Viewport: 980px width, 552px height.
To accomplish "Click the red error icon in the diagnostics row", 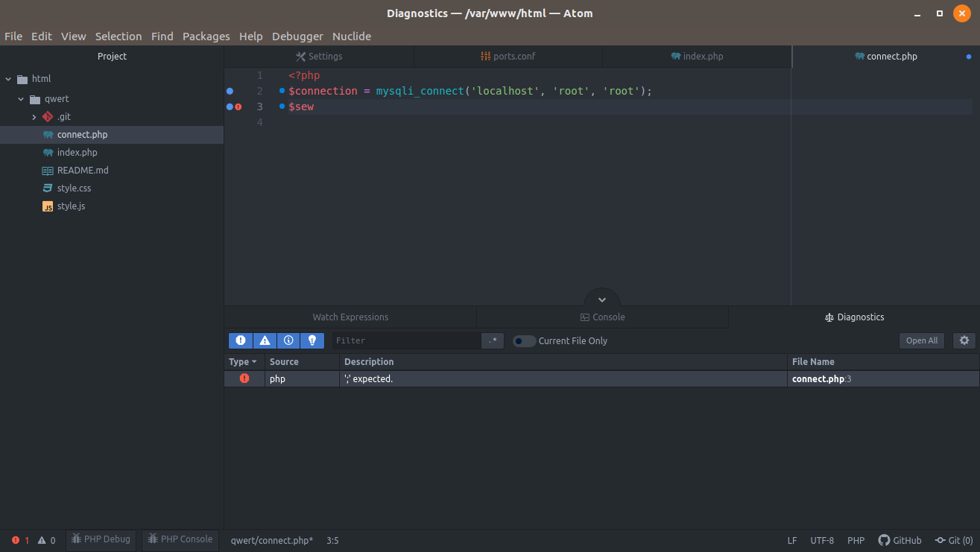I will (x=244, y=378).
